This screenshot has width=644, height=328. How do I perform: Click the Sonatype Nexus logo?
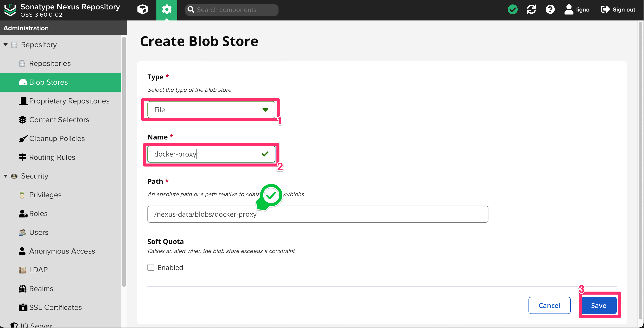tap(10, 10)
